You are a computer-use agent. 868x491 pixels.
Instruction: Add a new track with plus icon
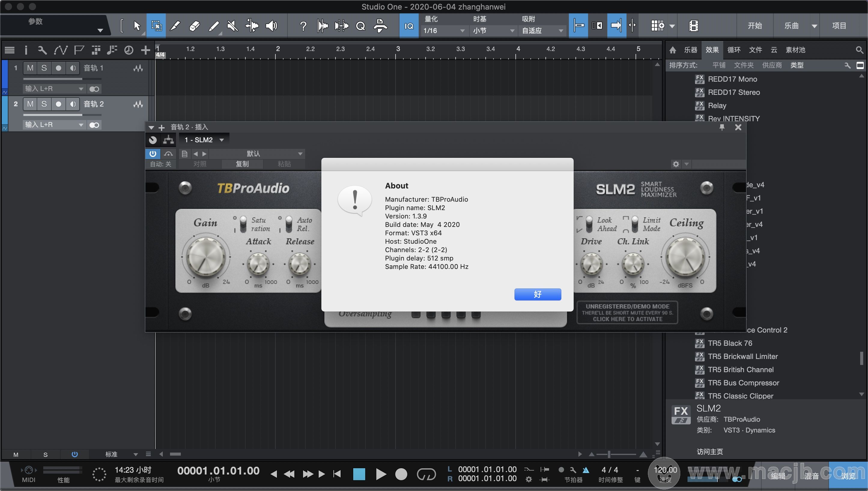click(x=145, y=50)
